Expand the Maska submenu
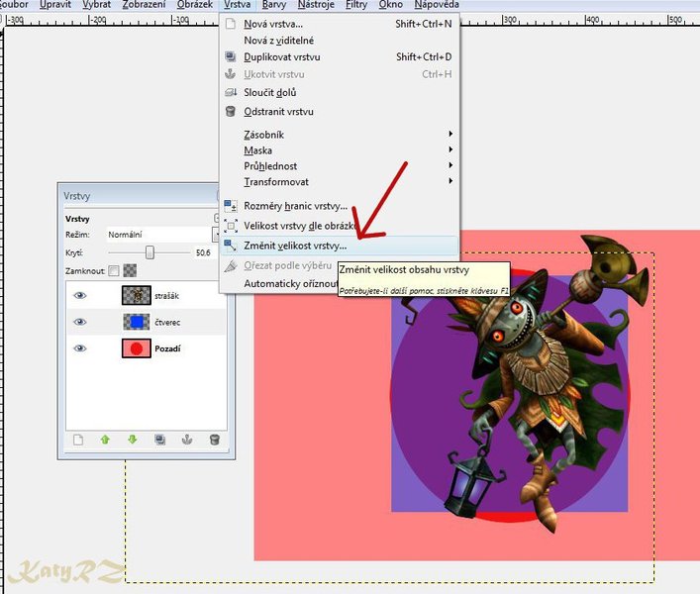The height and width of the screenshot is (594, 700). click(x=340, y=149)
